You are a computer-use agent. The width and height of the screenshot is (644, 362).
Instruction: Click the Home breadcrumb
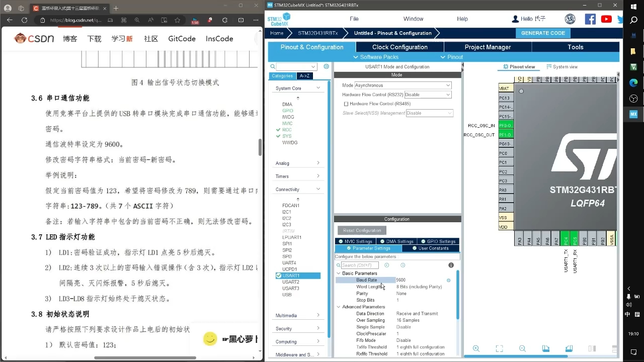(x=277, y=33)
